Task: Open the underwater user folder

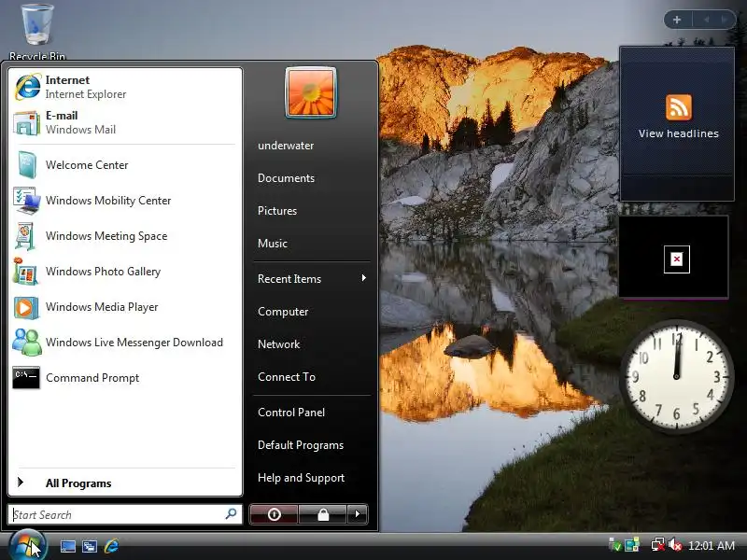Action: click(x=286, y=146)
